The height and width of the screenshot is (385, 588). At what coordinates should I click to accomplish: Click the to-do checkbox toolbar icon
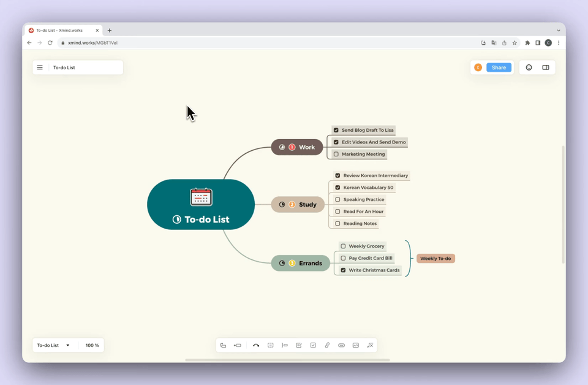(x=313, y=345)
